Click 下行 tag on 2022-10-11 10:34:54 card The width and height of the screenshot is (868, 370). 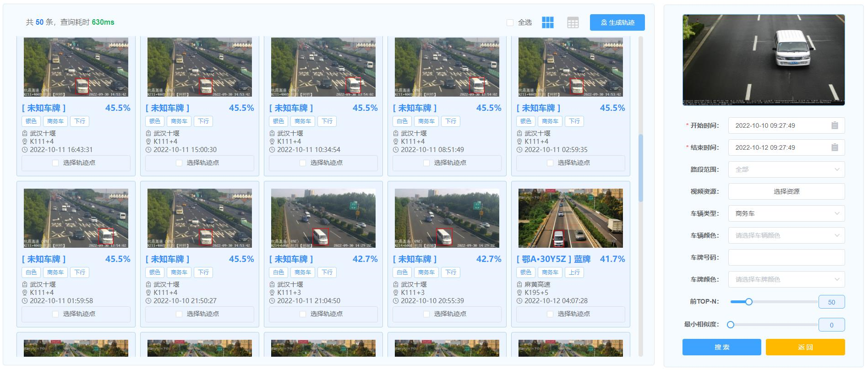coord(327,121)
